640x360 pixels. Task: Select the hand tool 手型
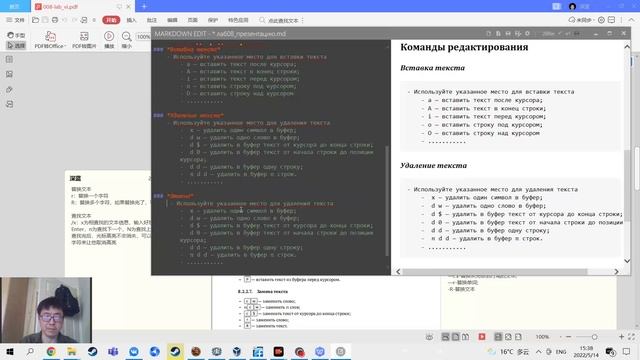coord(16,36)
